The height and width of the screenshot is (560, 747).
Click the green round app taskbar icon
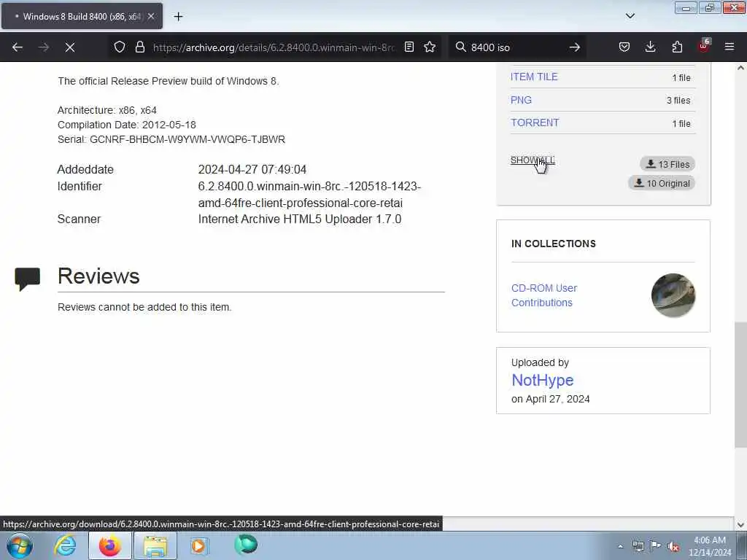tap(246, 545)
